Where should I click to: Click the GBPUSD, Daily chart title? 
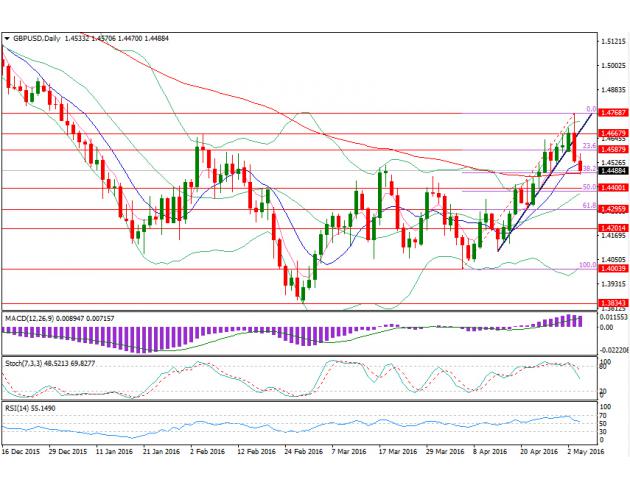tap(37, 39)
